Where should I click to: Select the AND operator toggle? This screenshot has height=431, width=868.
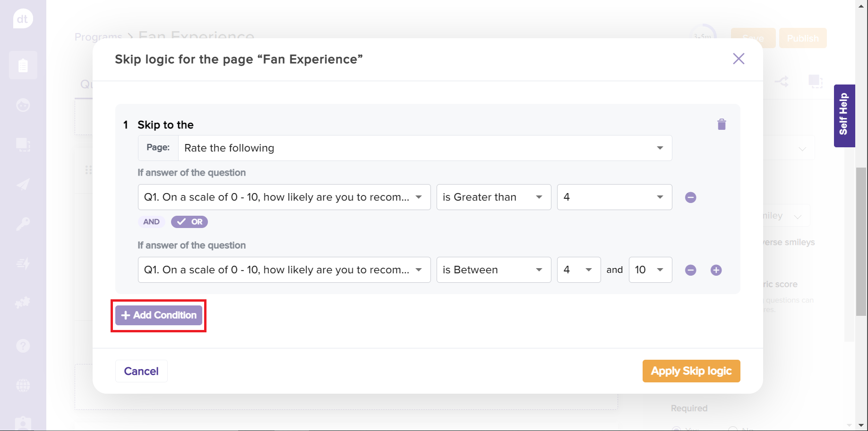pyautogui.click(x=151, y=222)
